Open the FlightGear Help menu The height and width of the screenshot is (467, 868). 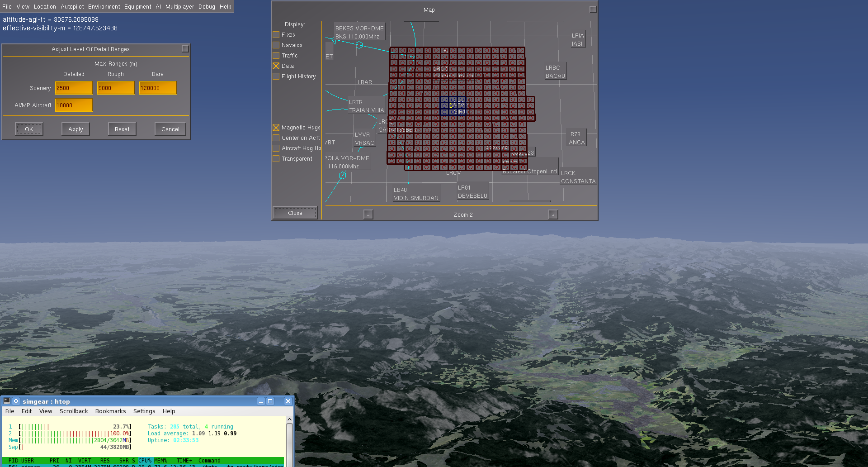[x=225, y=7]
